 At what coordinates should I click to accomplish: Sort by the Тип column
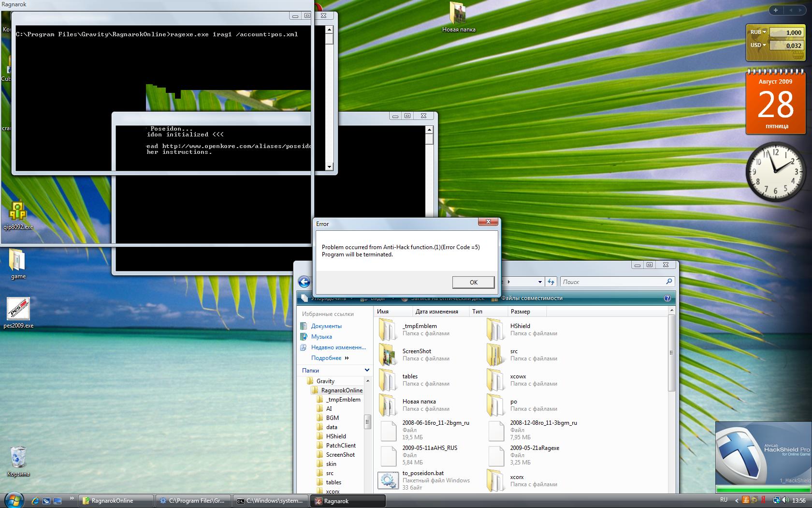point(489,312)
